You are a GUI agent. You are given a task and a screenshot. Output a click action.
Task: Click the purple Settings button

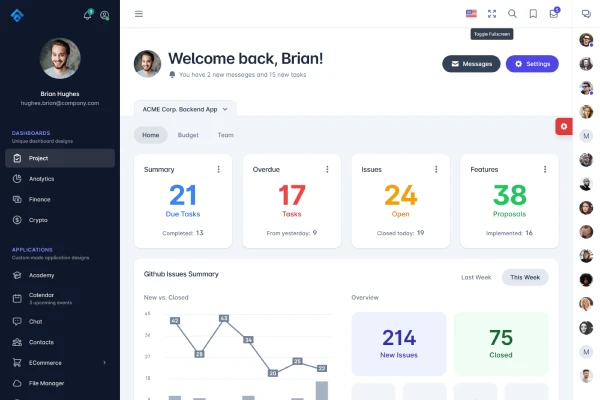[531, 64]
